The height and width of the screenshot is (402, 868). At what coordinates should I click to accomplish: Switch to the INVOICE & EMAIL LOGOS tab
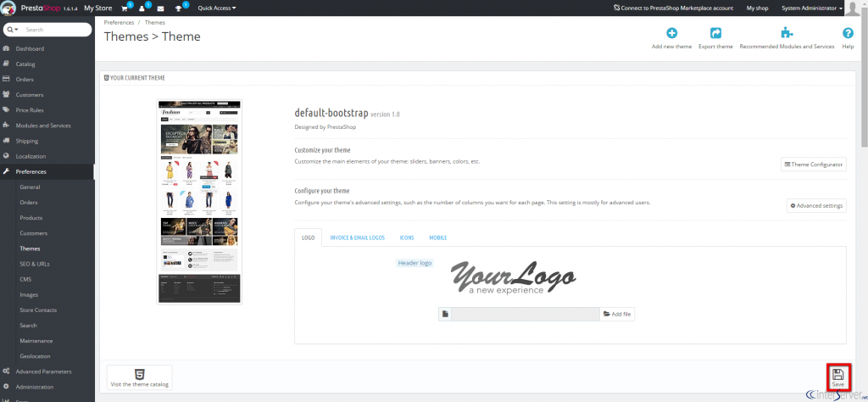[x=357, y=237]
